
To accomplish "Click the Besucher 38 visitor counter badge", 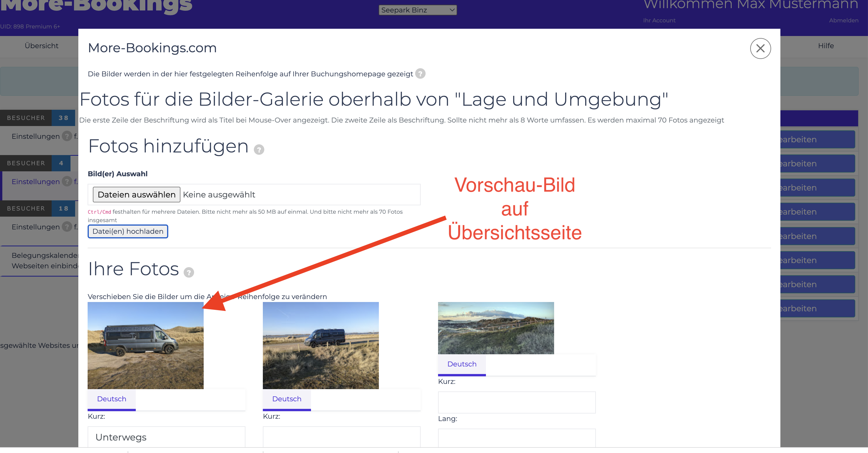I will tap(38, 118).
